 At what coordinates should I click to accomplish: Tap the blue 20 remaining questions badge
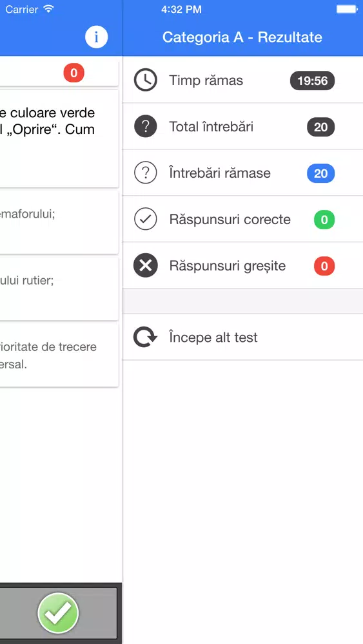pos(321,173)
